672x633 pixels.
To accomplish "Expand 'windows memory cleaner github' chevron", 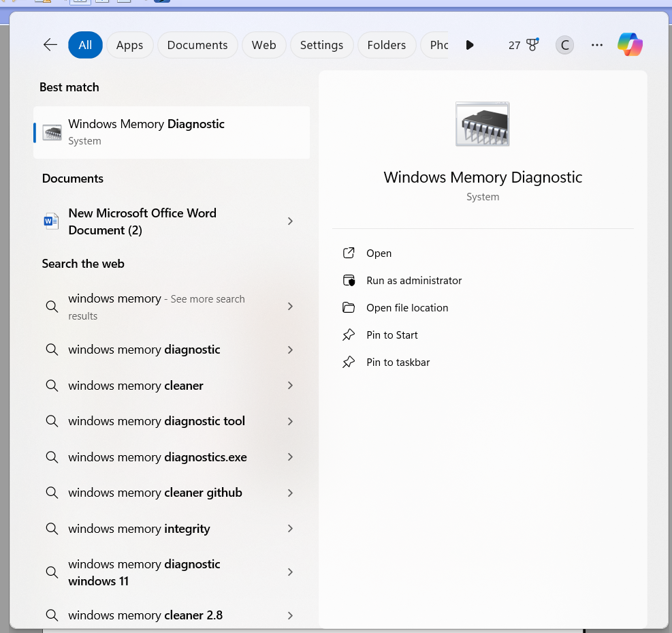I will tap(290, 493).
